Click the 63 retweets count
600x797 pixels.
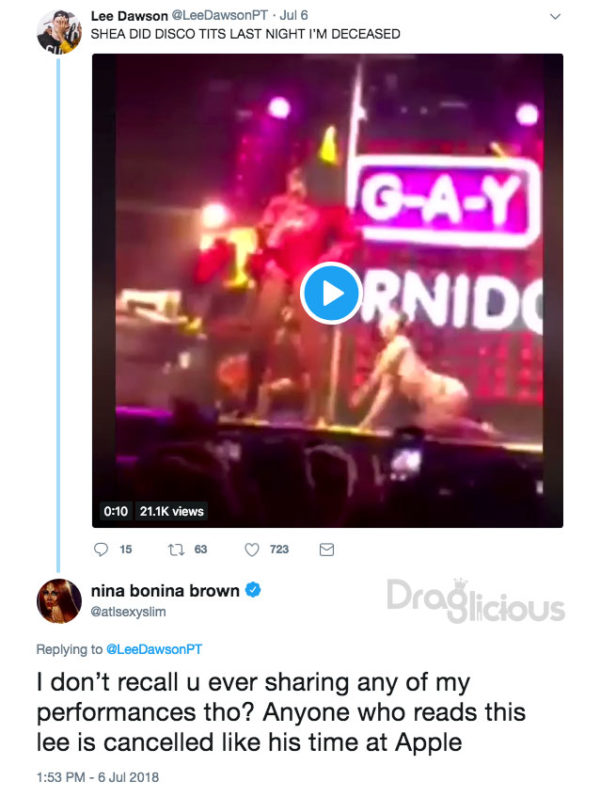point(201,549)
